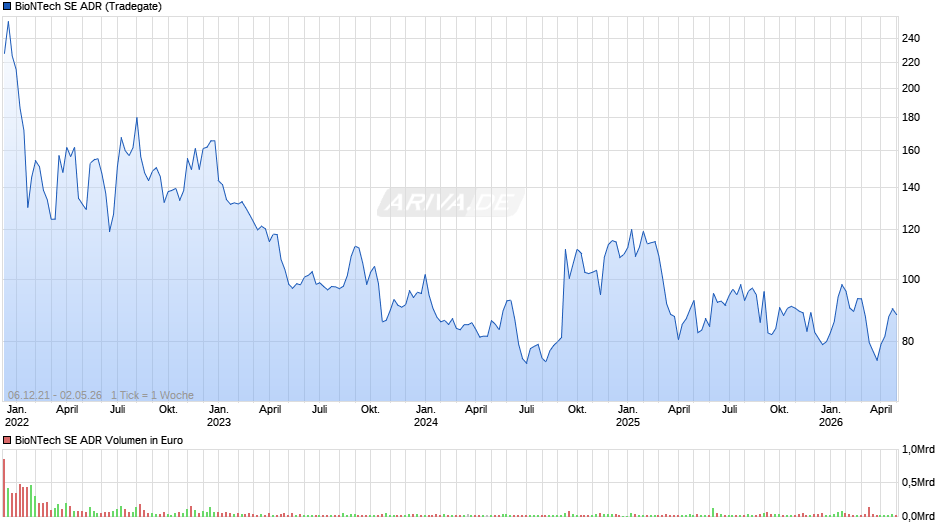Screen dimensions: 940x526
Task: Click the 'Jan. 2023' time axis label
Action: (x=219, y=416)
